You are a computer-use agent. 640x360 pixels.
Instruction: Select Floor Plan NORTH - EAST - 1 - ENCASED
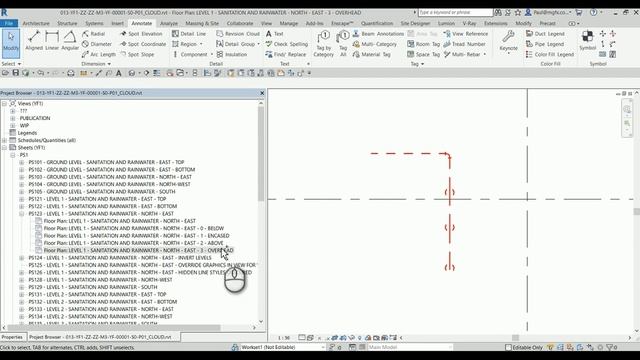pos(136,236)
